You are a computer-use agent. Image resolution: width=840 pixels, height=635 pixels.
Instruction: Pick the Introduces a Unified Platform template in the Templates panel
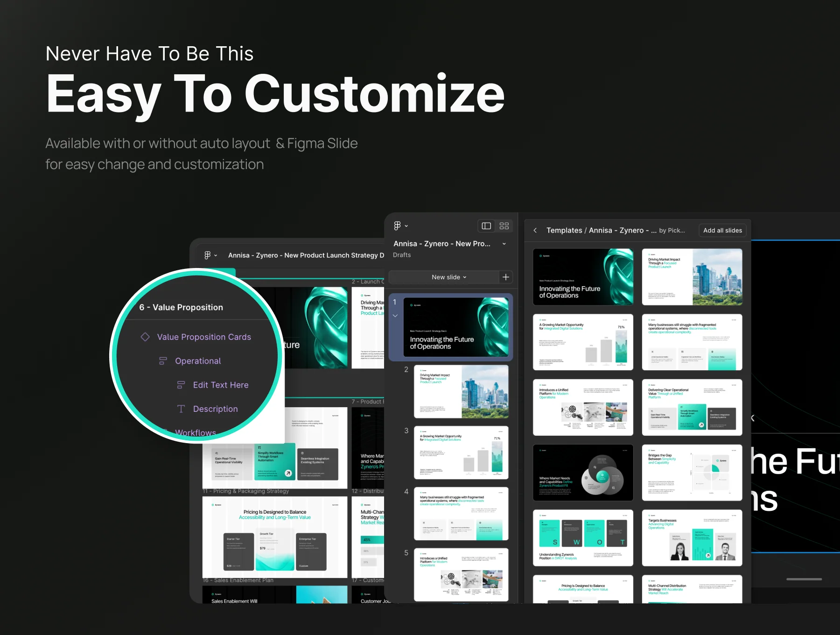583,408
